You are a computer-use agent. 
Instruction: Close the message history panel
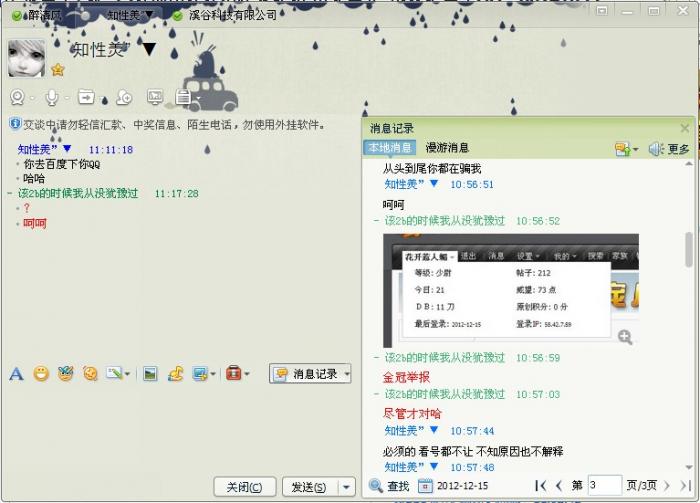[684, 129]
